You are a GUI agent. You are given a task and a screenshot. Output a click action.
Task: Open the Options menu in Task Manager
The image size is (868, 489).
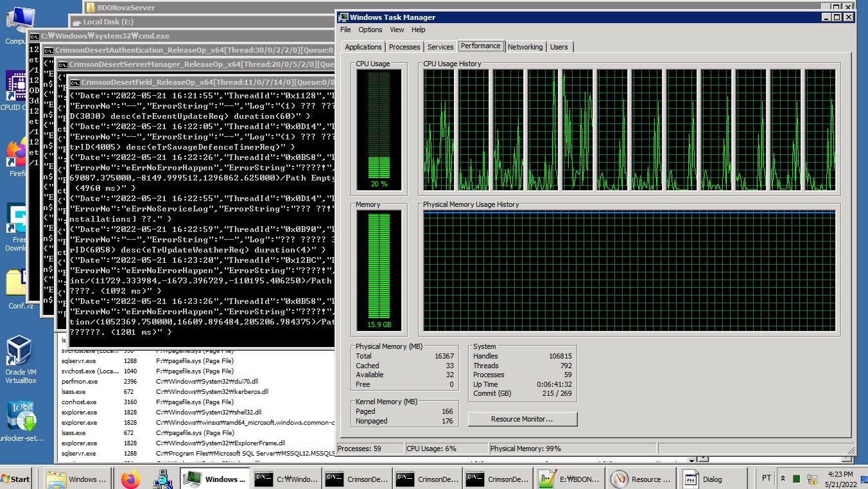click(370, 30)
